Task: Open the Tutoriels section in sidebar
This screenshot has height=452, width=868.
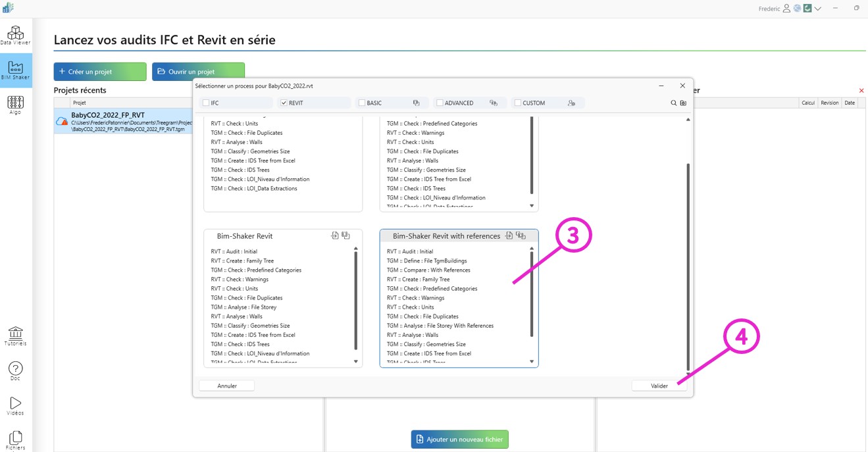Action: coord(15,335)
